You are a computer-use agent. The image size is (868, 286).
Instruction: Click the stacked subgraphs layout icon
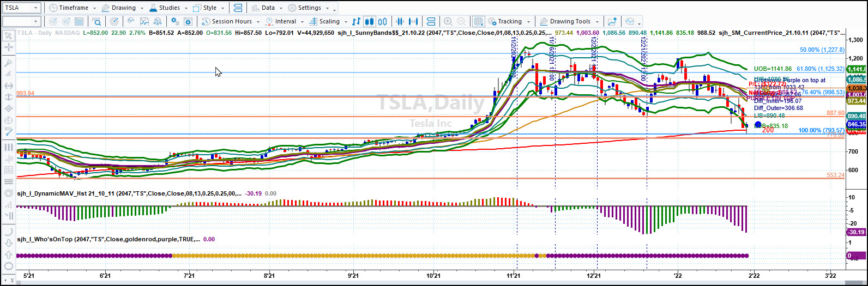(431, 21)
